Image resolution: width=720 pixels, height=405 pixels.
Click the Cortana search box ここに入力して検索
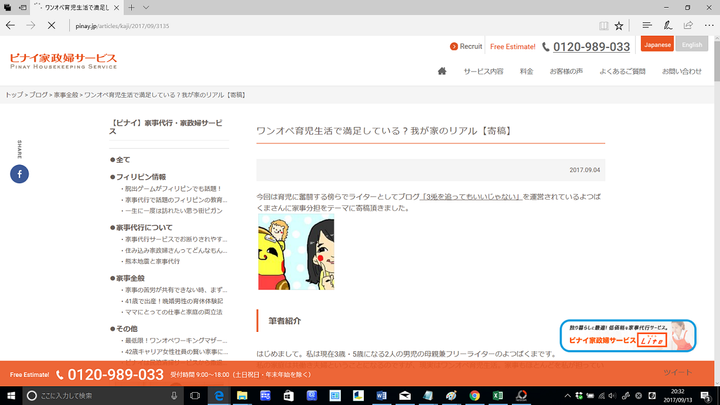coord(103,395)
